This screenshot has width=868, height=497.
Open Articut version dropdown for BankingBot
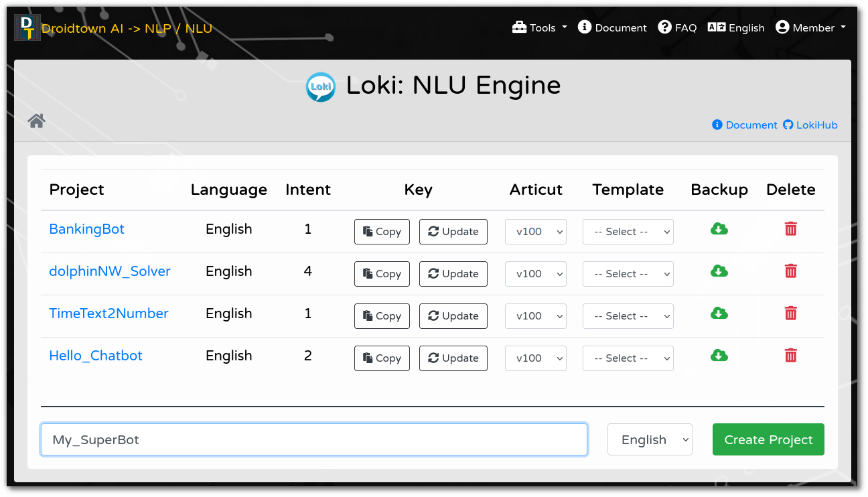(535, 232)
